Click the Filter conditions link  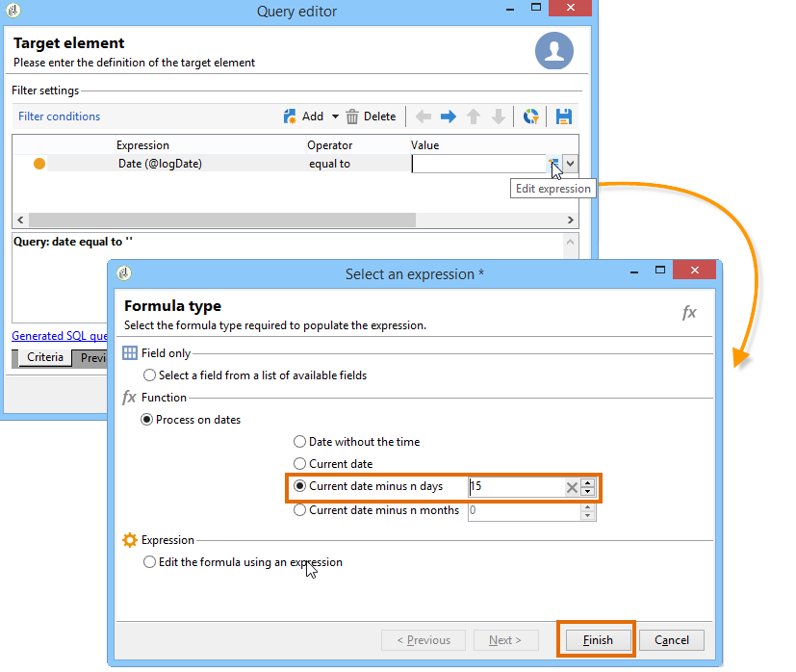pyautogui.click(x=59, y=116)
